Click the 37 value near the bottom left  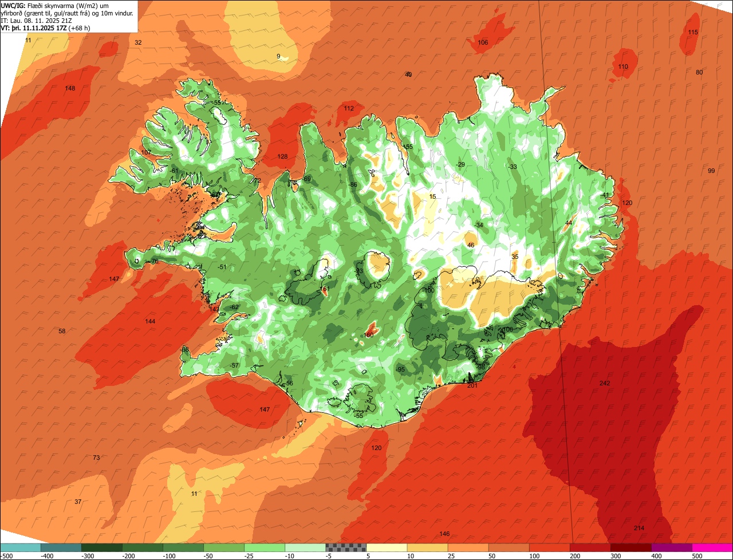[78, 502]
